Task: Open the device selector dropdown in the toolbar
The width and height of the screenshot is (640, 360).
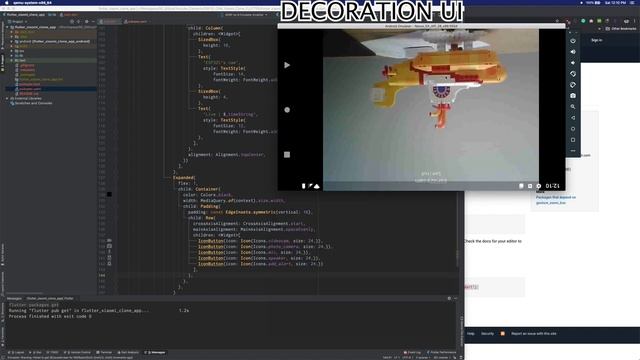Action: pos(246,15)
